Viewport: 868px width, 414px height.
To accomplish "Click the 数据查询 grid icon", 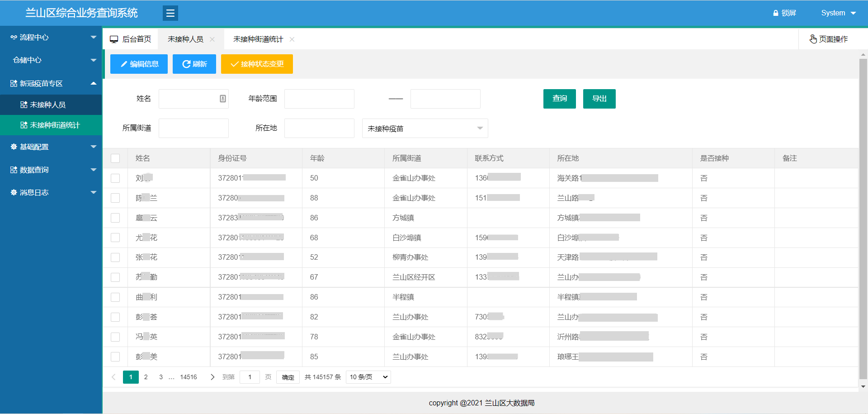I will coord(14,170).
